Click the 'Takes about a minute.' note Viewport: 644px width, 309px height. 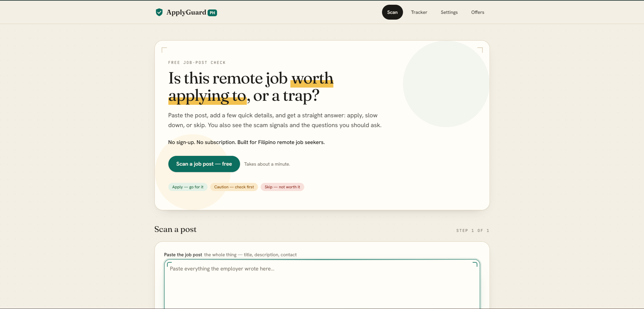[267, 164]
